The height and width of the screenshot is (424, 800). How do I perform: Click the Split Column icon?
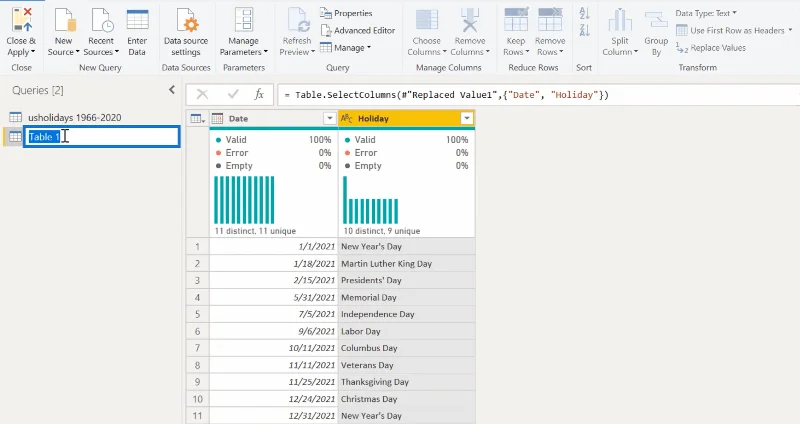click(620, 19)
